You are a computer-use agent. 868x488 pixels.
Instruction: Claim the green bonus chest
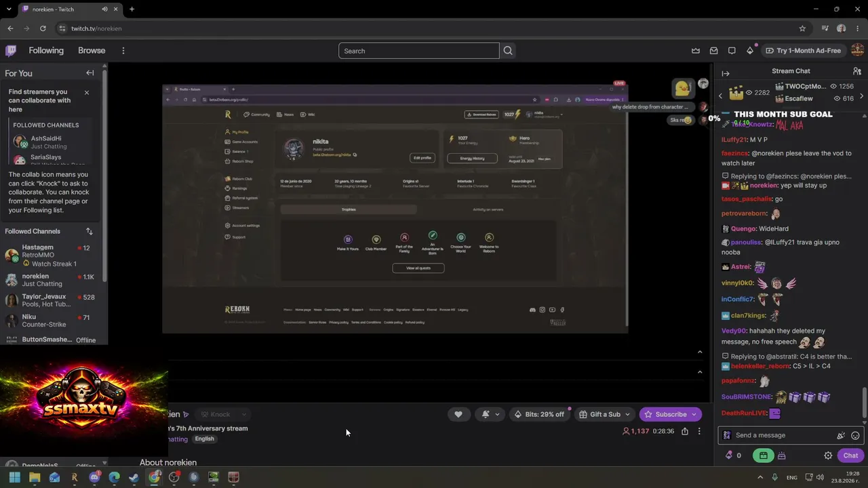pyautogui.click(x=763, y=455)
